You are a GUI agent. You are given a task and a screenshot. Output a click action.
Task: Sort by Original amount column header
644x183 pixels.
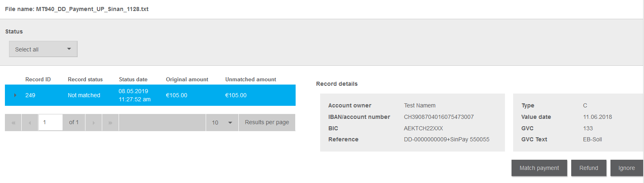187,79
